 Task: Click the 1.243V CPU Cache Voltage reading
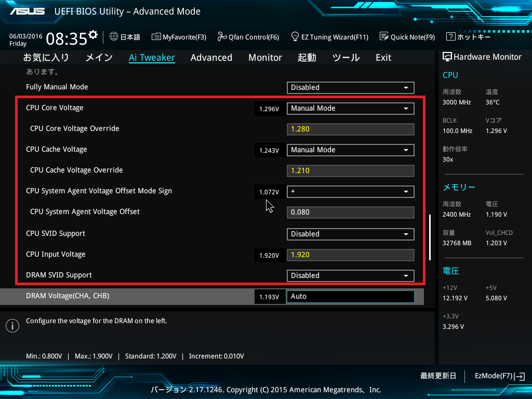269,151
